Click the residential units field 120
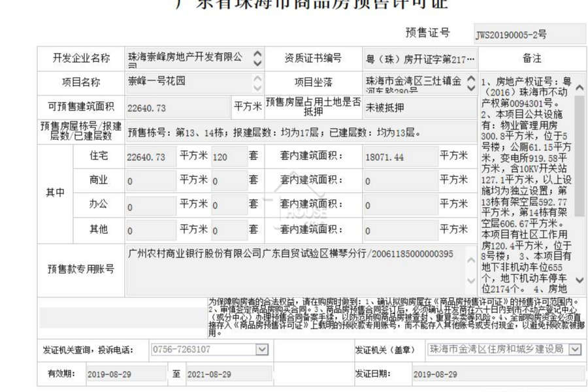Image resolution: width=588 pixels, height=392 pixels. point(229,157)
